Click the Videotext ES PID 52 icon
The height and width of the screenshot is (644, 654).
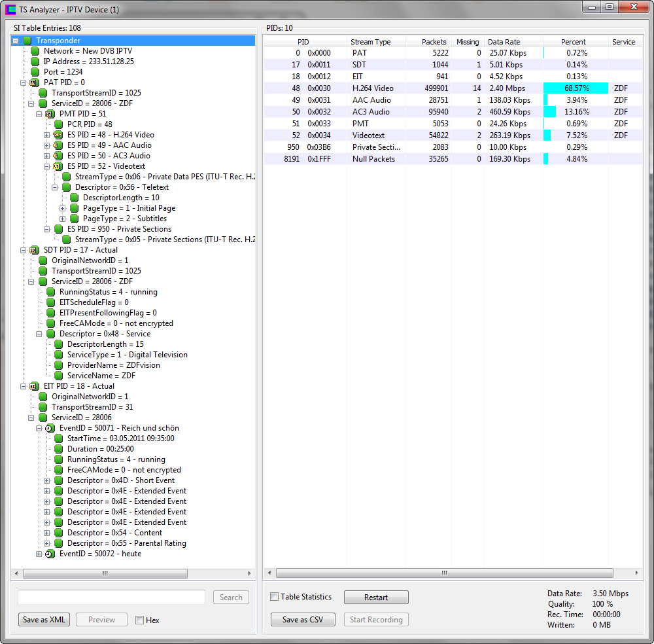pos(58,166)
